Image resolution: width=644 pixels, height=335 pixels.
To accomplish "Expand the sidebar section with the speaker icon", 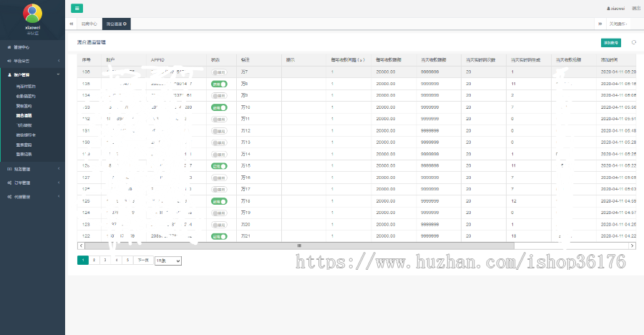I will (33, 61).
